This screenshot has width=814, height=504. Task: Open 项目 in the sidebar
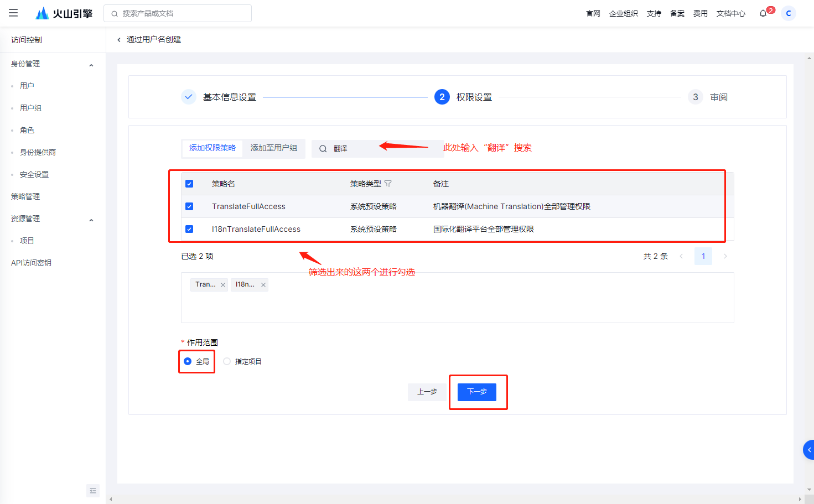pos(27,241)
